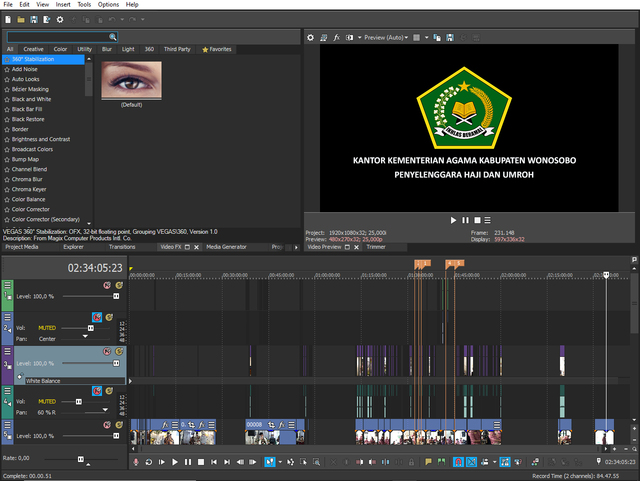Expand White Balance track keyframe row arrow
The height and width of the screenshot is (481, 640).
pyautogui.click(x=130, y=381)
